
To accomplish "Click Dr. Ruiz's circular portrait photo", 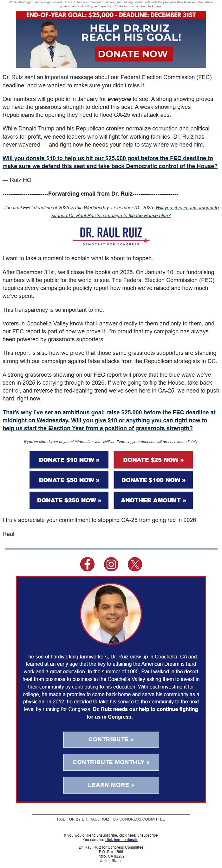I will [x=111, y=613].
